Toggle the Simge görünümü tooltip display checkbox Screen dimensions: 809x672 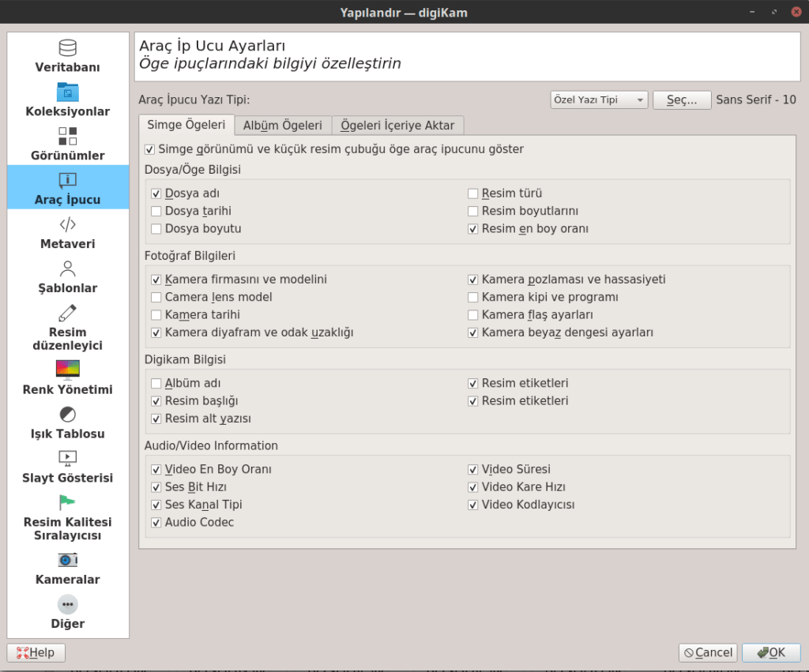pos(149,149)
